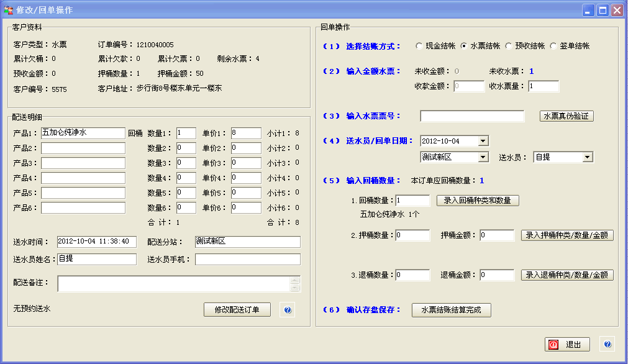Click 录入押桶种类/数量/金额 button
The image size is (628, 364).
[567, 235]
